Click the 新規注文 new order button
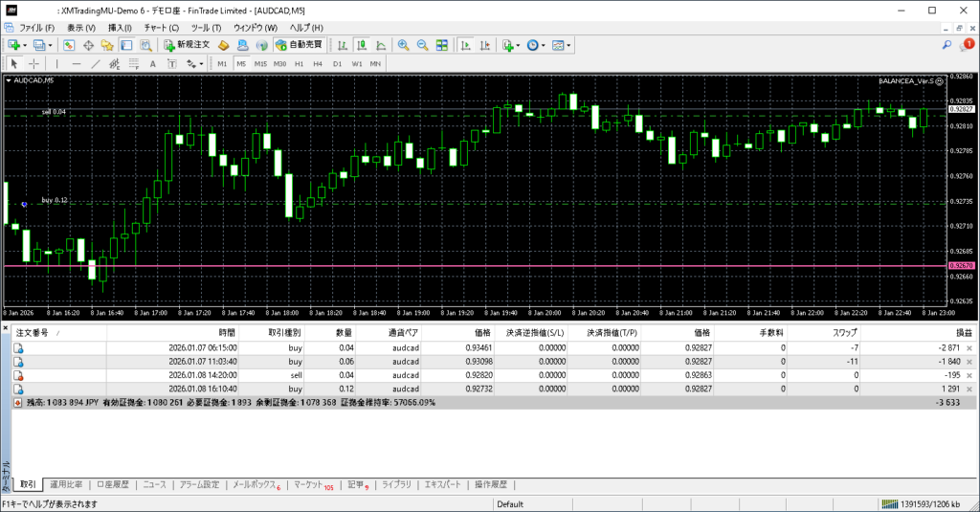 point(187,45)
